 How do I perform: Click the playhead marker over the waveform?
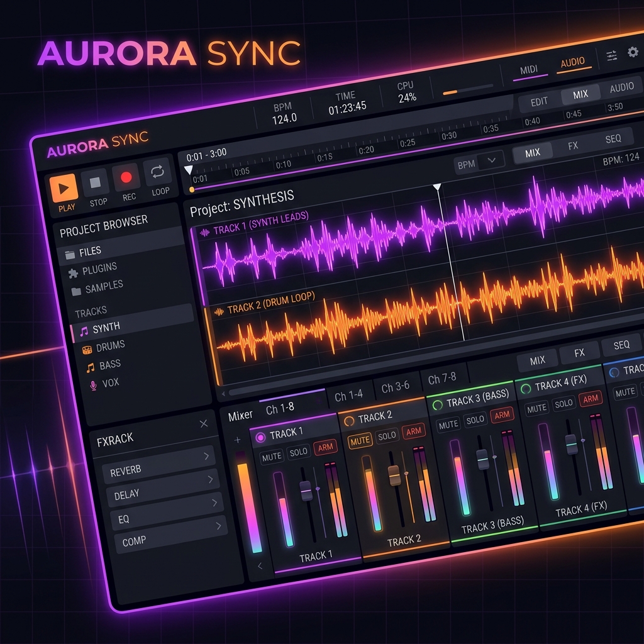click(438, 187)
